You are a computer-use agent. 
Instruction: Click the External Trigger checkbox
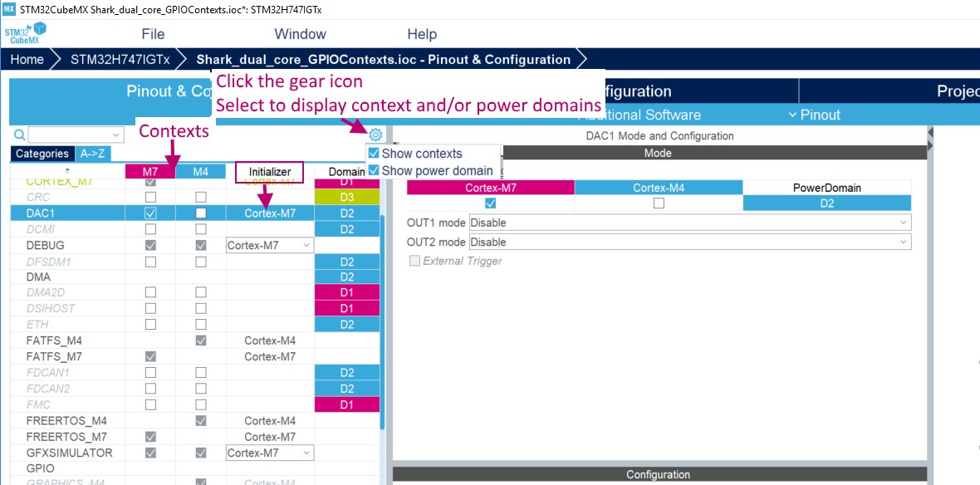coord(415,261)
